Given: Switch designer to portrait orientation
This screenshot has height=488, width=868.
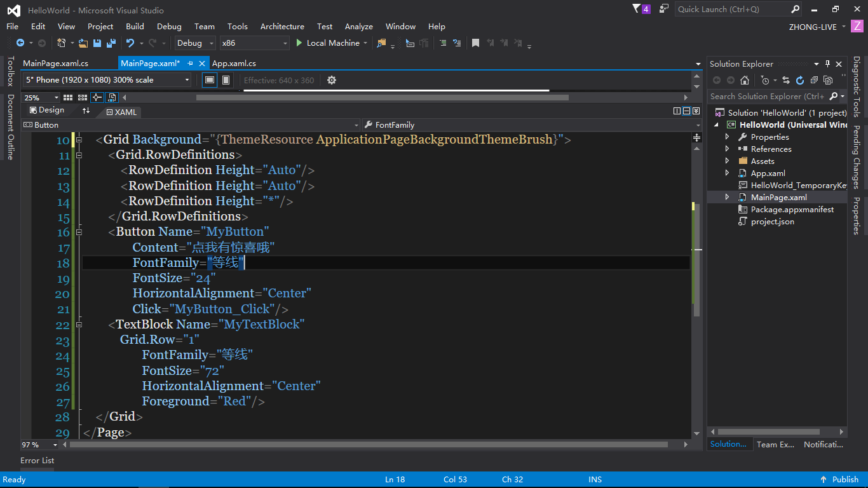Looking at the screenshot, I should [x=226, y=80].
